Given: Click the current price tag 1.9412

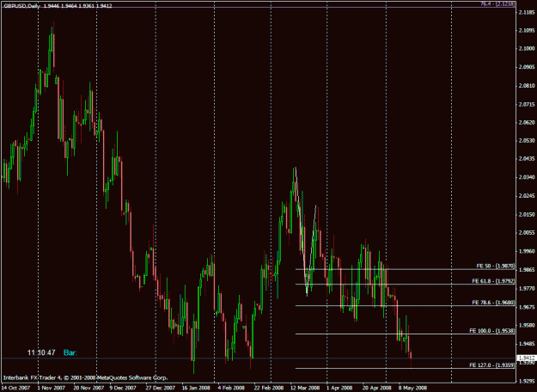Looking at the screenshot, I should pos(527,358).
